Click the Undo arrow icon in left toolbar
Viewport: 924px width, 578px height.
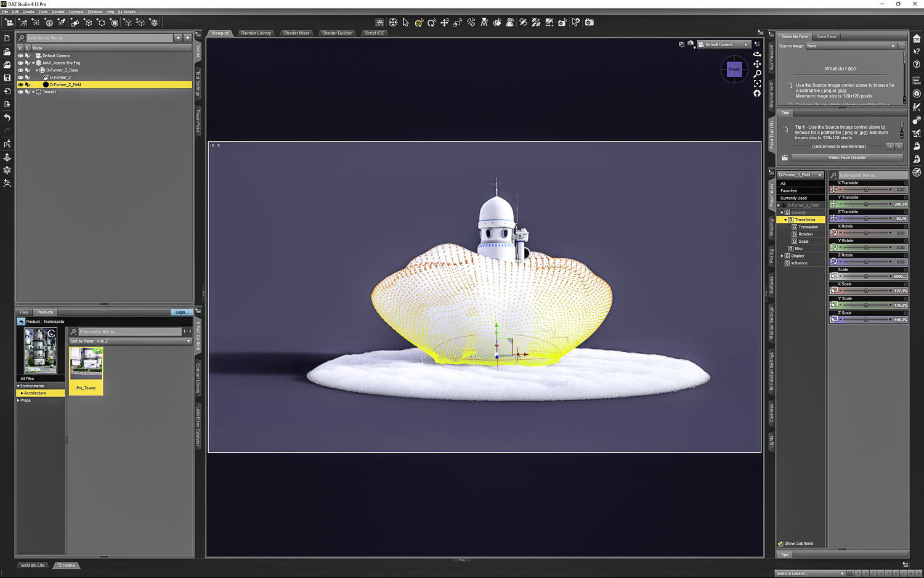click(7, 117)
